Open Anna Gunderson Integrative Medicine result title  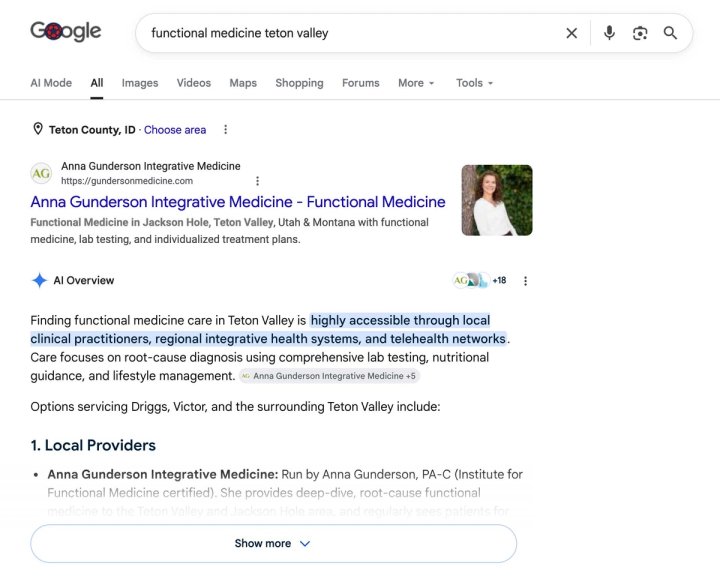[238, 202]
